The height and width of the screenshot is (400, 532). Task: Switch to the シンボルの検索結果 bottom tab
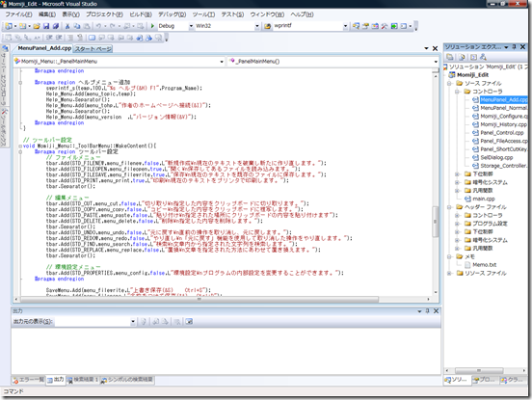point(127,380)
